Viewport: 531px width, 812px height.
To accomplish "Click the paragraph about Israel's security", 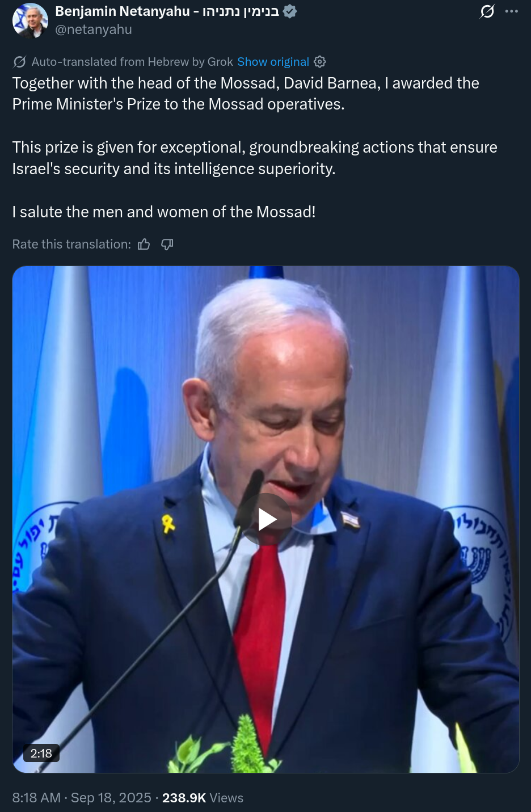I will coord(255,158).
